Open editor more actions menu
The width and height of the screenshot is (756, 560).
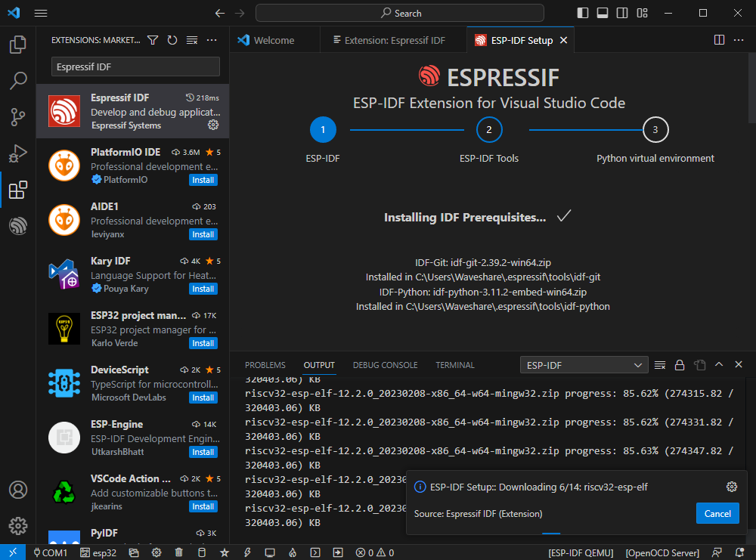[738, 40]
